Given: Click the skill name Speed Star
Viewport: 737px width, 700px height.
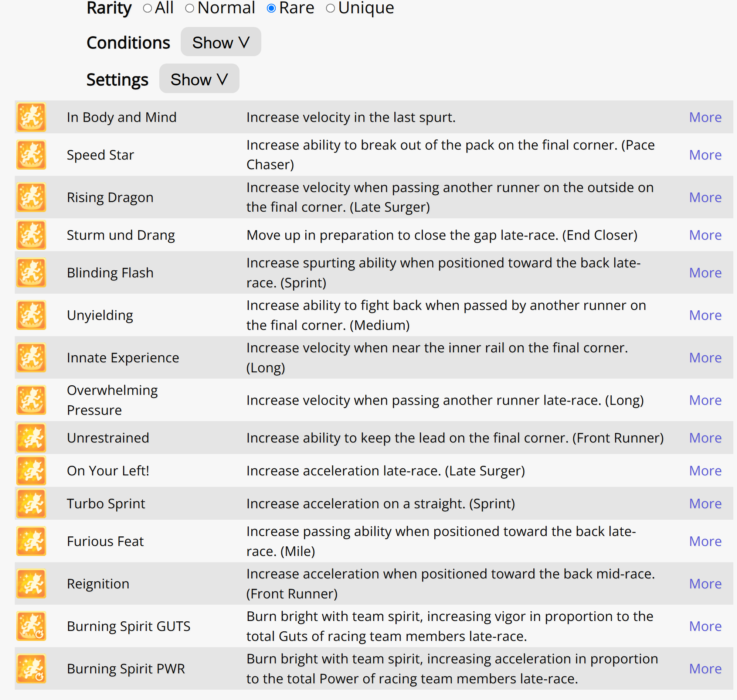Looking at the screenshot, I should pos(101,155).
